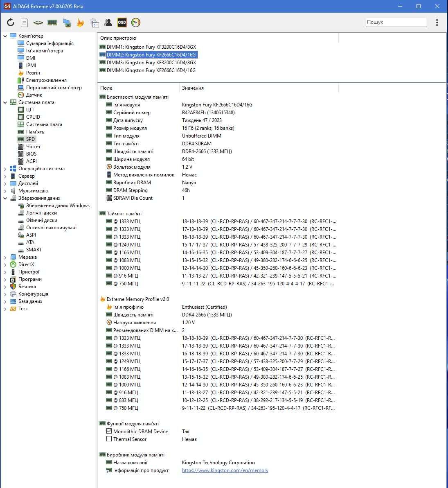Click the report wizard toolbar icon
The image size is (448, 488).
click(x=94, y=23)
